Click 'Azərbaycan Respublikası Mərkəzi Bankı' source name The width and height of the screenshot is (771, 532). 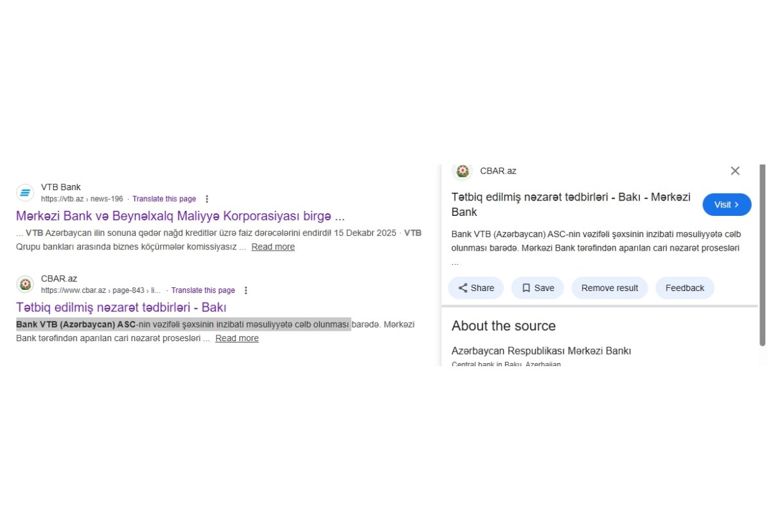pos(541,351)
